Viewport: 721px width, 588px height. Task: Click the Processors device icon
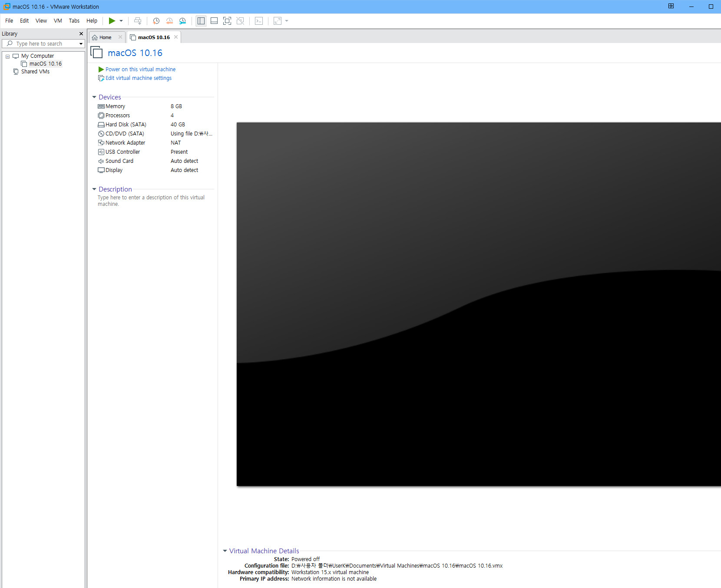(x=101, y=116)
